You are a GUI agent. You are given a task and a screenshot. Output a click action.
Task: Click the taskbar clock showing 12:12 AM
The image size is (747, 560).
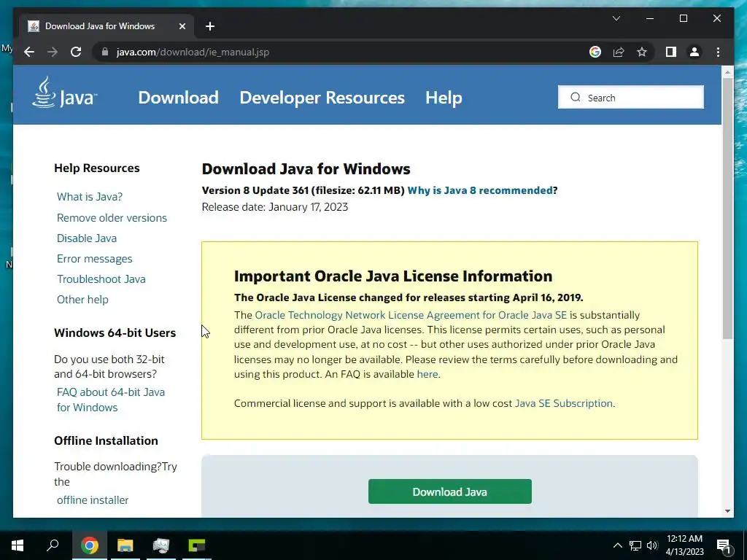click(x=684, y=545)
